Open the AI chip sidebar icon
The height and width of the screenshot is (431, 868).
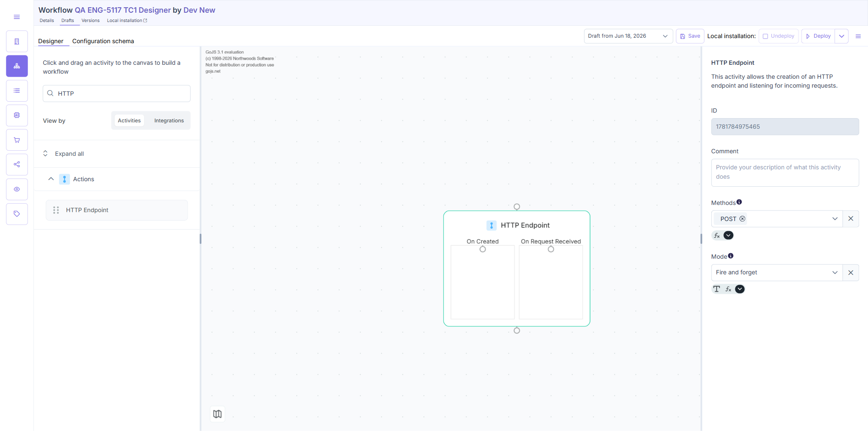(x=17, y=115)
